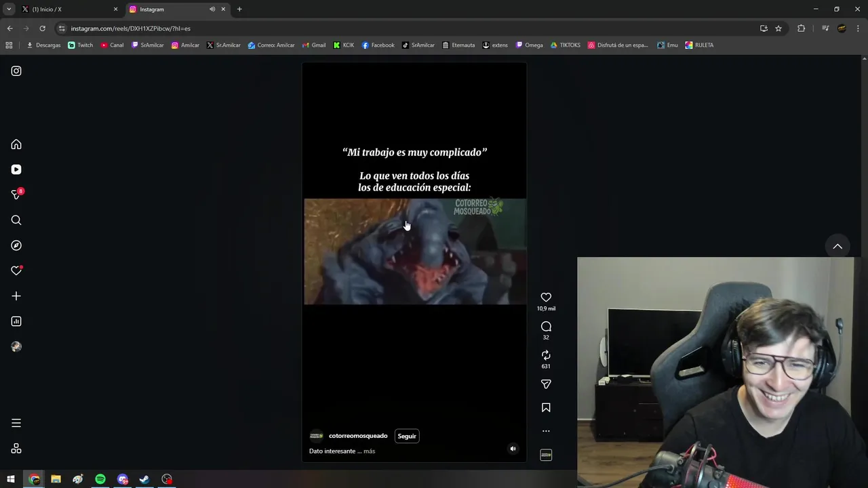
Task: Save the reel with bookmark icon
Action: pos(546,407)
